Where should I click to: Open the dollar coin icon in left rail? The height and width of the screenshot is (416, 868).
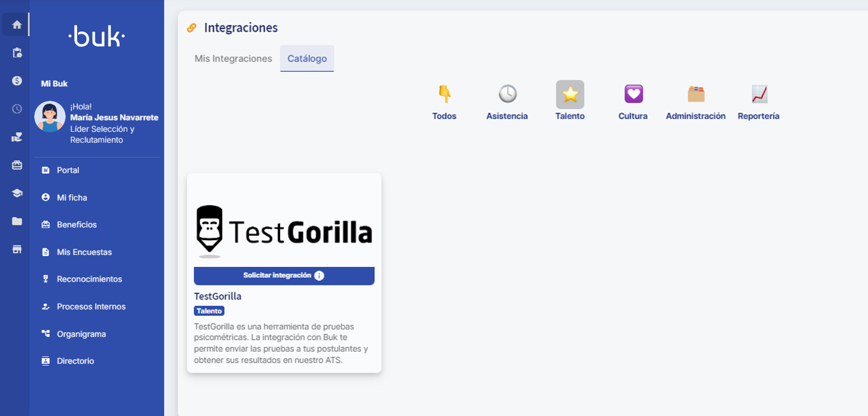pyautogui.click(x=17, y=81)
